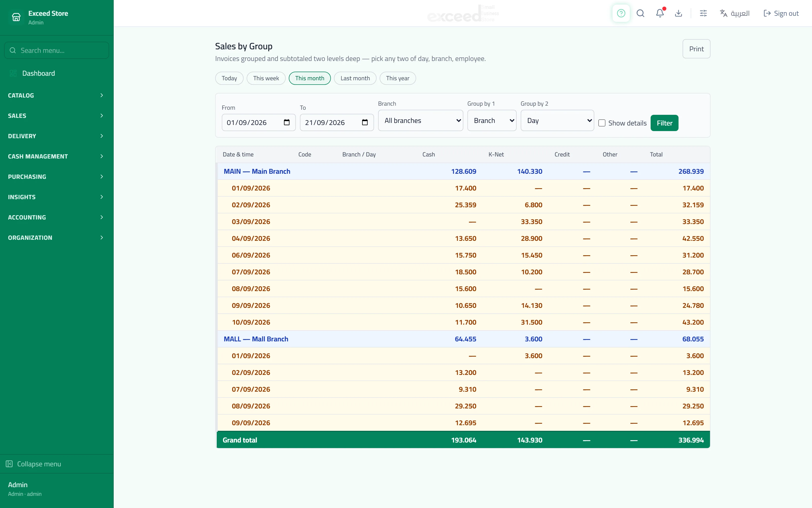Image resolution: width=812 pixels, height=508 pixels.
Task: Expand the CATALOG menu section
Action: coord(57,96)
